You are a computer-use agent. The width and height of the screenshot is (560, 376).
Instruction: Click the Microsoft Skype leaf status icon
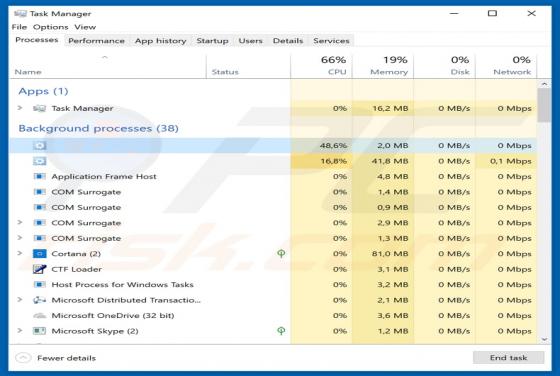point(281,331)
